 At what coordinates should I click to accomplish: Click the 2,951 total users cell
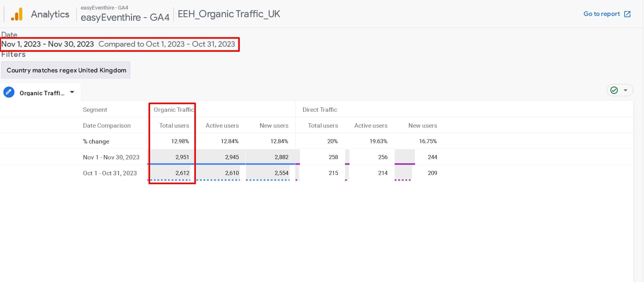pos(182,157)
